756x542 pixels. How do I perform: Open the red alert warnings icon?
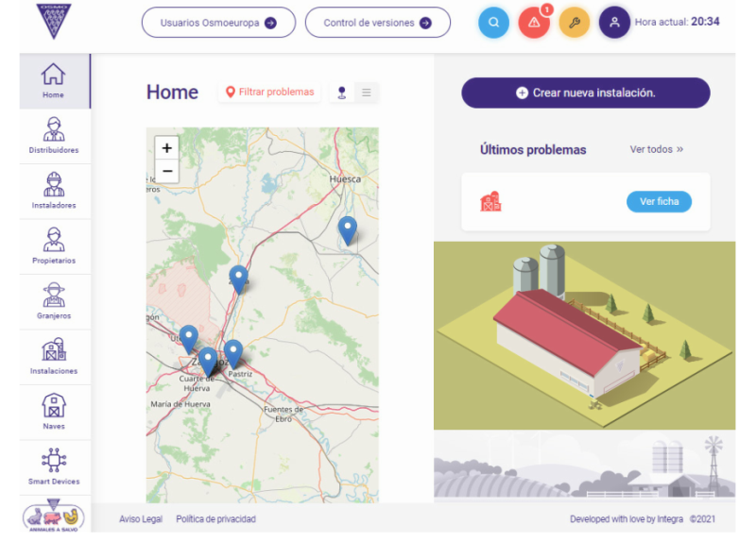tap(534, 23)
